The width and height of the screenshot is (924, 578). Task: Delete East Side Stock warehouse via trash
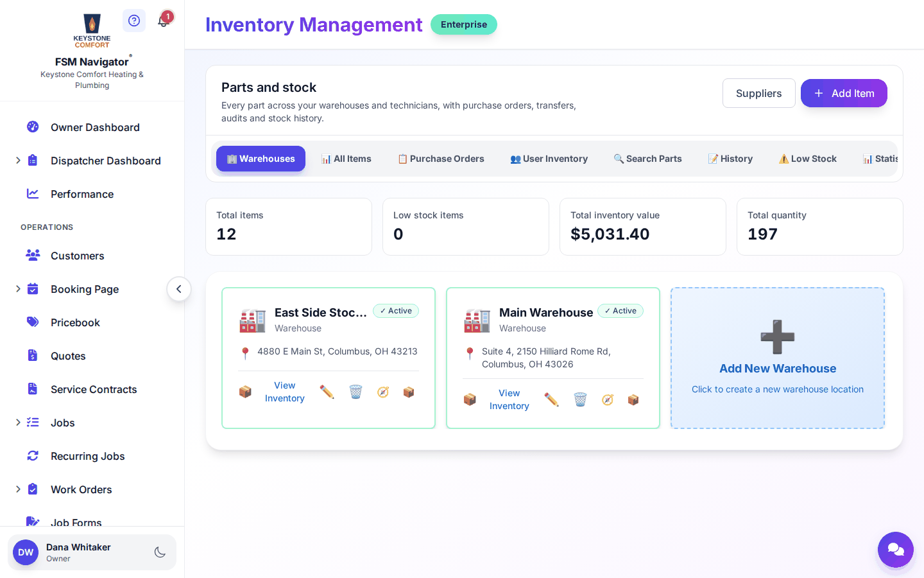(x=355, y=392)
